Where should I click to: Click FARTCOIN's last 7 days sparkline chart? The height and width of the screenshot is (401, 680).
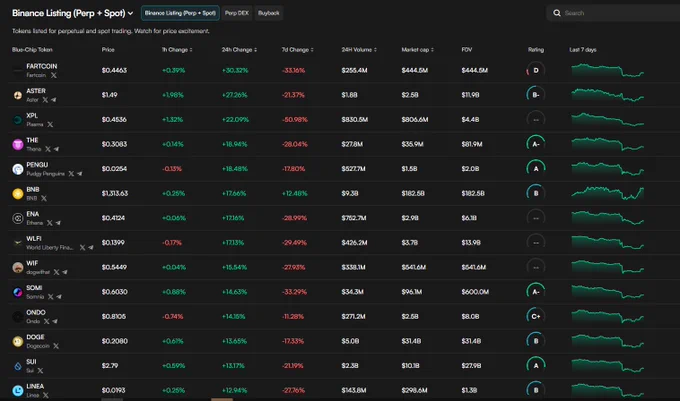(x=608, y=70)
